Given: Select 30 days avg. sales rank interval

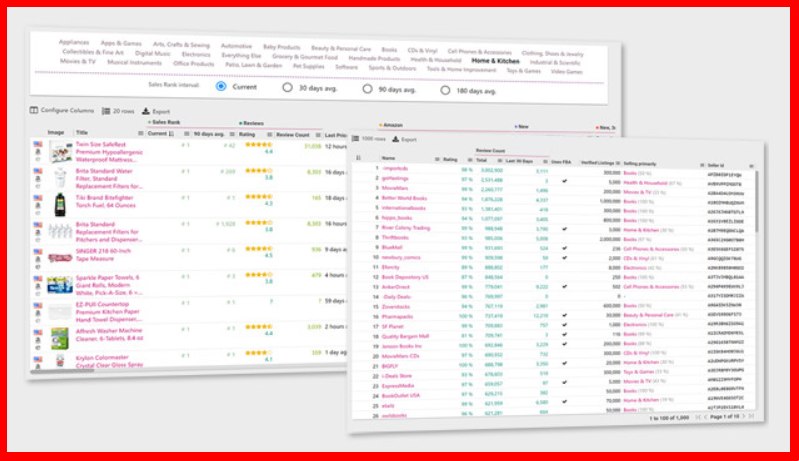Looking at the screenshot, I should pyautogui.click(x=287, y=88).
